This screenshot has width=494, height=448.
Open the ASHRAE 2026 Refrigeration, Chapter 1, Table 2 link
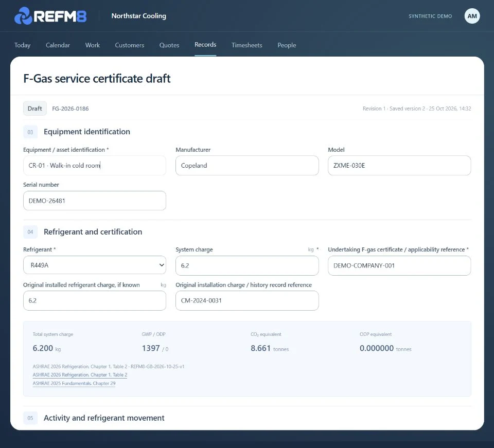click(80, 374)
